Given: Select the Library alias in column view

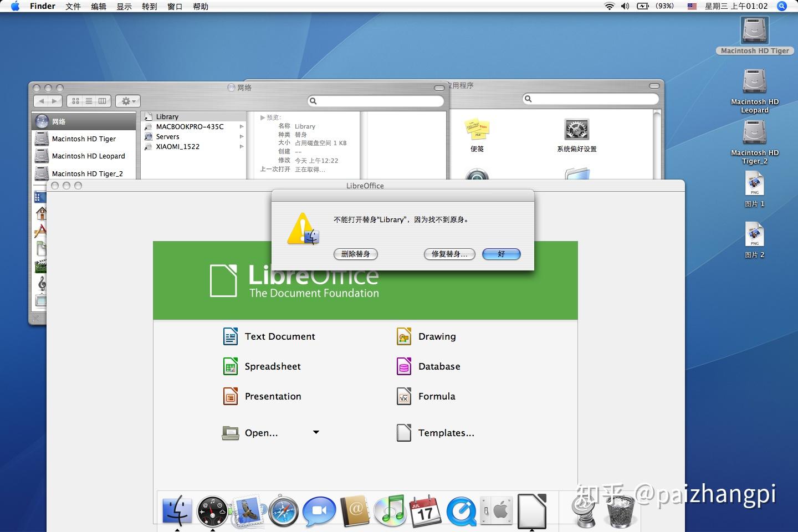Looking at the screenshot, I should (x=193, y=116).
